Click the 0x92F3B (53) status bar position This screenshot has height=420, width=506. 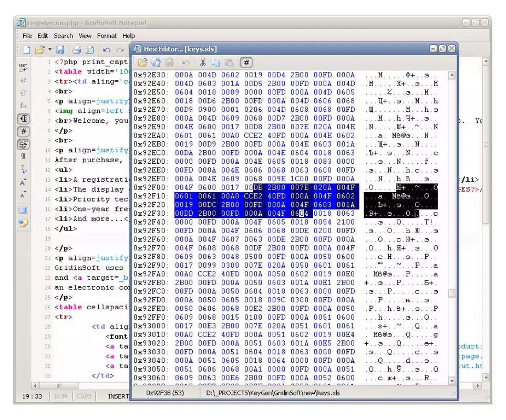(x=165, y=393)
